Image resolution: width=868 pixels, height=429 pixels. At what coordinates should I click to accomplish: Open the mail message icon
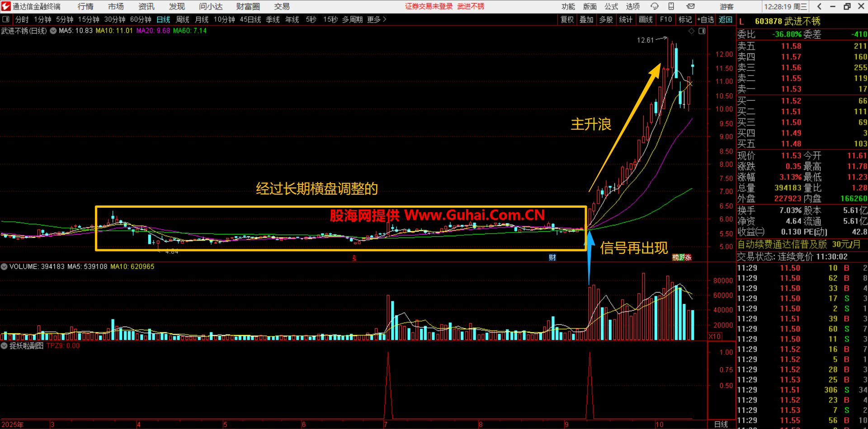tap(690, 6)
